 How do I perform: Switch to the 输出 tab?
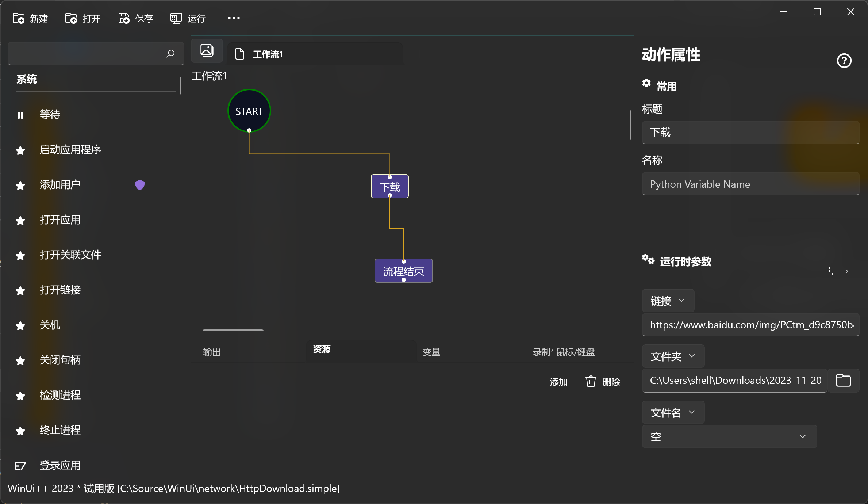pyautogui.click(x=212, y=352)
